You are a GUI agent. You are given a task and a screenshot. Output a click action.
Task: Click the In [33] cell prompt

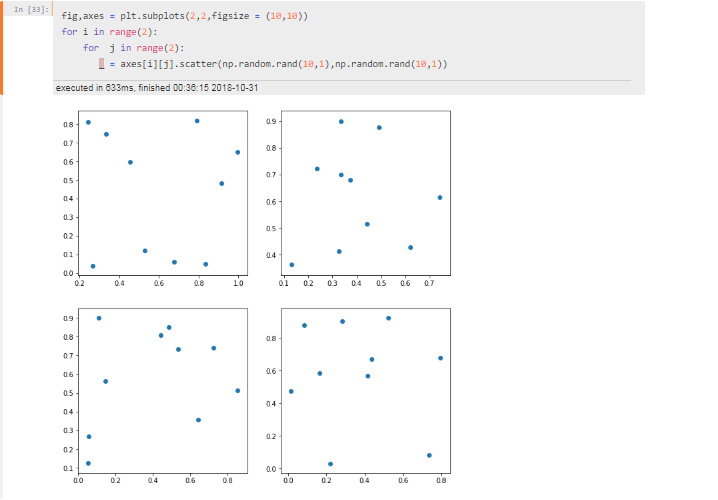pyautogui.click(x=31, y=10)
